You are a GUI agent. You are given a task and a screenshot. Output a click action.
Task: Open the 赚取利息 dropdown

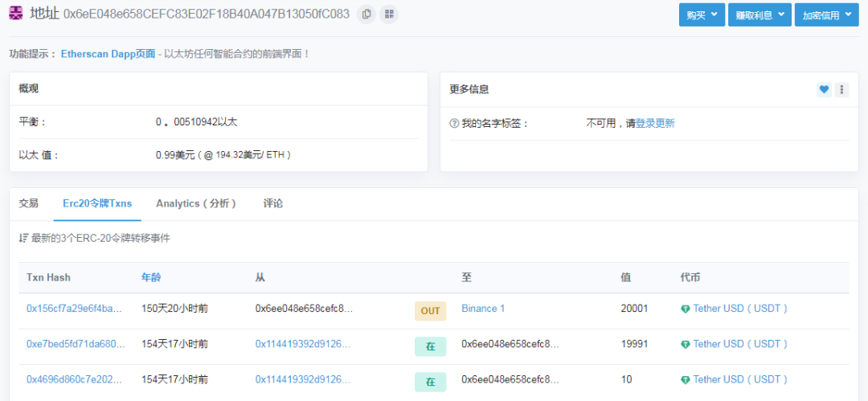(759, 15)
